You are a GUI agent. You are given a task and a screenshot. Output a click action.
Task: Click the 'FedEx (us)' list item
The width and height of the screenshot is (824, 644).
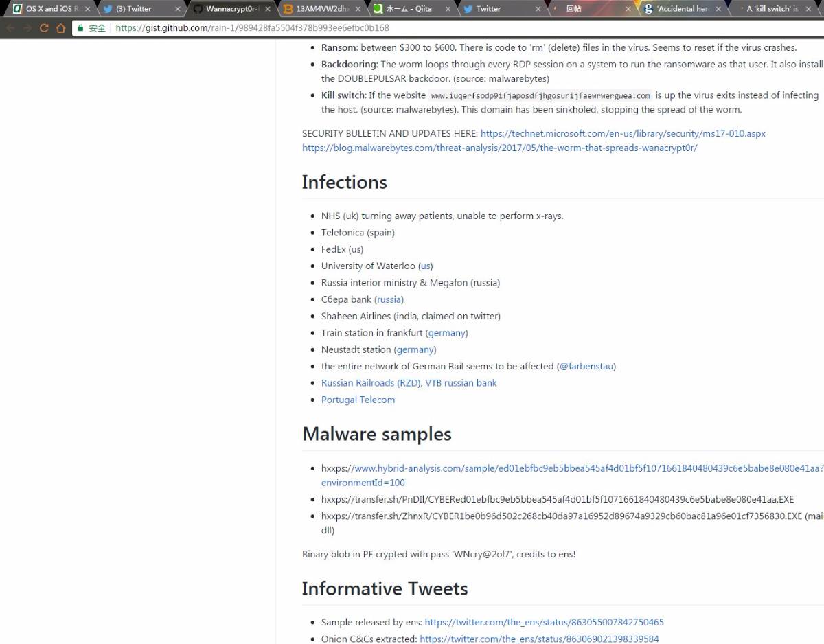click(x=342, y=249)
